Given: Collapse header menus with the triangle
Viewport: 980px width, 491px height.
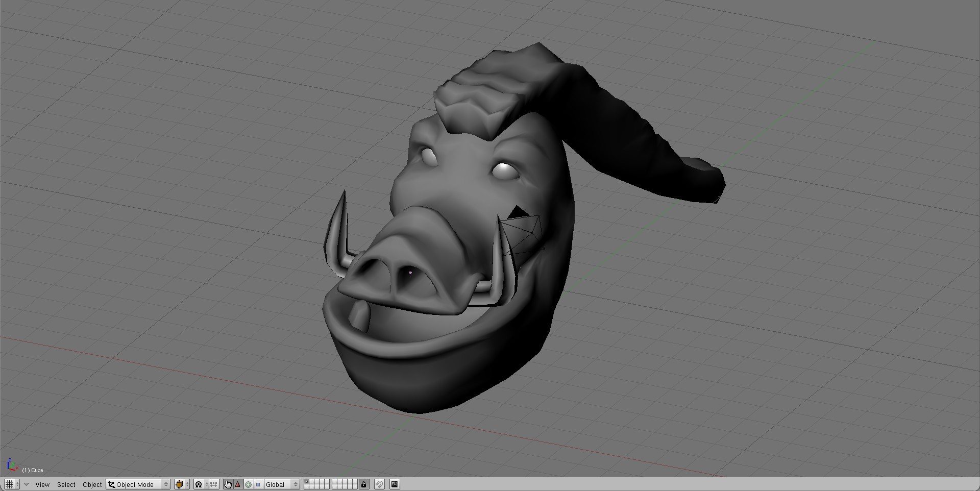Looking at the screenshot, I should tap(26, 484).
